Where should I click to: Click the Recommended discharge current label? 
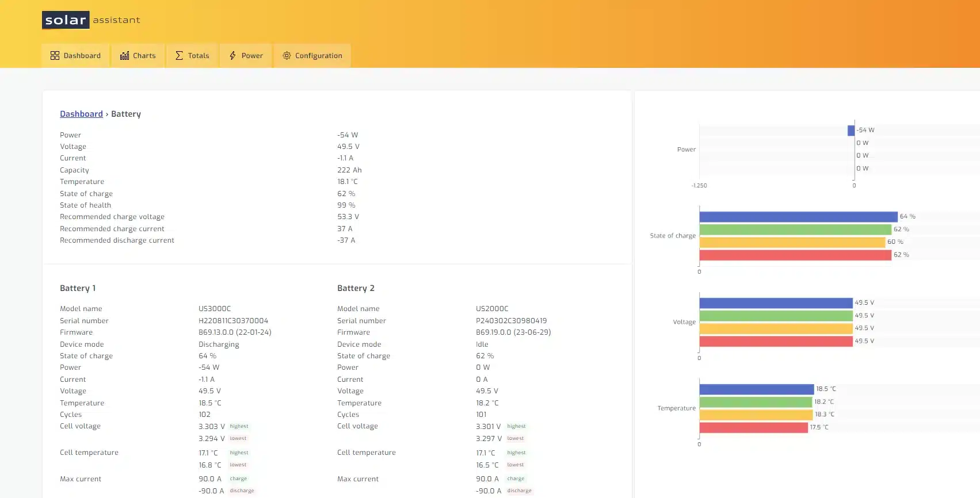point(117,240)
